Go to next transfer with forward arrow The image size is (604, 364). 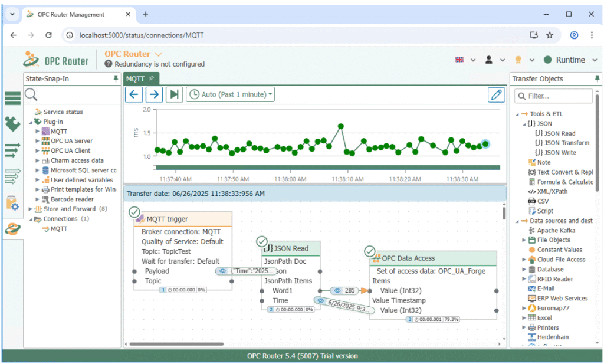point(154,94)
